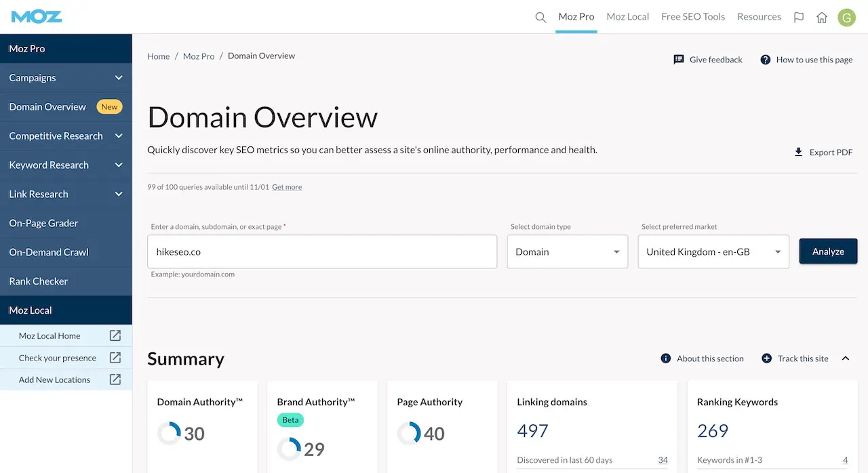
Task: Click the Ranking Keywords value 269
Action: [x=713, y=431]
